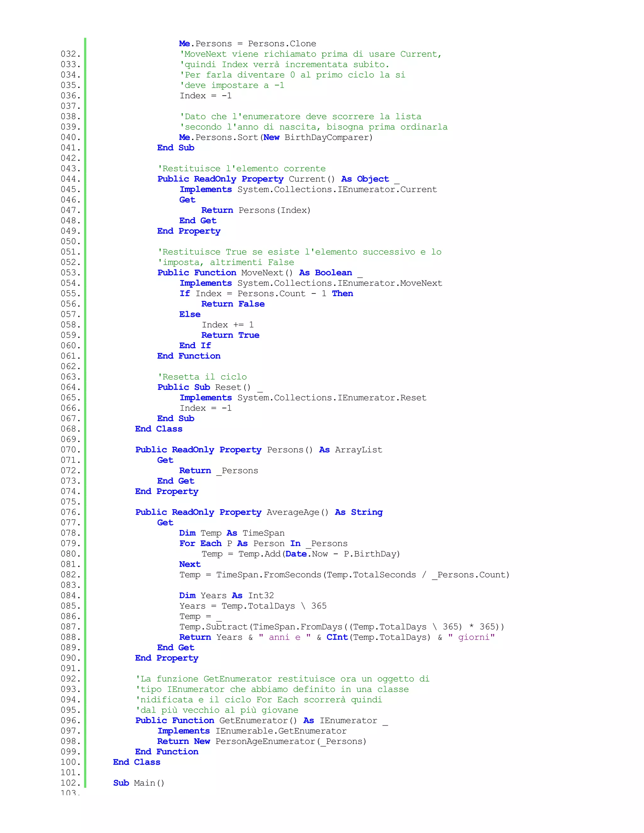
Task: Click the text 'PersonAgeEnumerator(_Persons)' on line 098
Action: (x=291, y=742)
